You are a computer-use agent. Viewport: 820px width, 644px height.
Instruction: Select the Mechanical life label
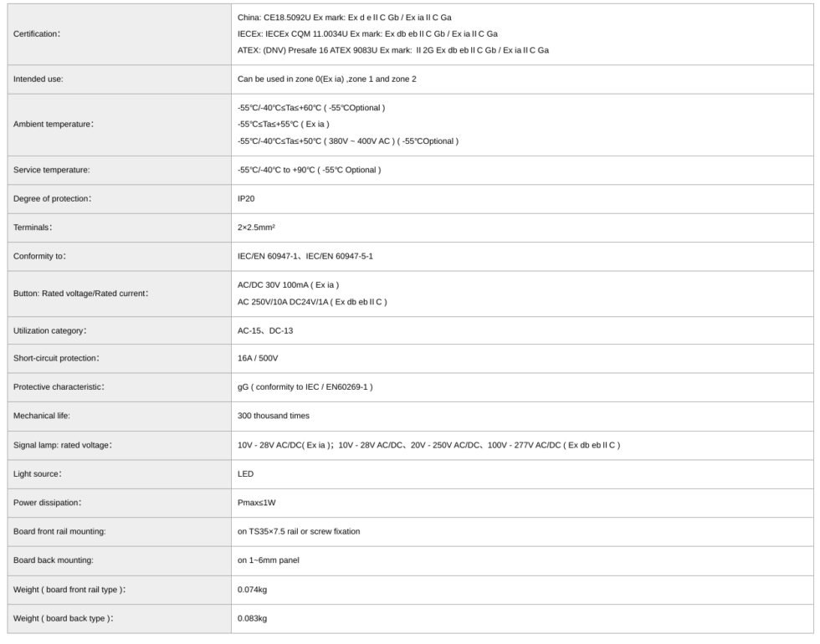(44, 415)
